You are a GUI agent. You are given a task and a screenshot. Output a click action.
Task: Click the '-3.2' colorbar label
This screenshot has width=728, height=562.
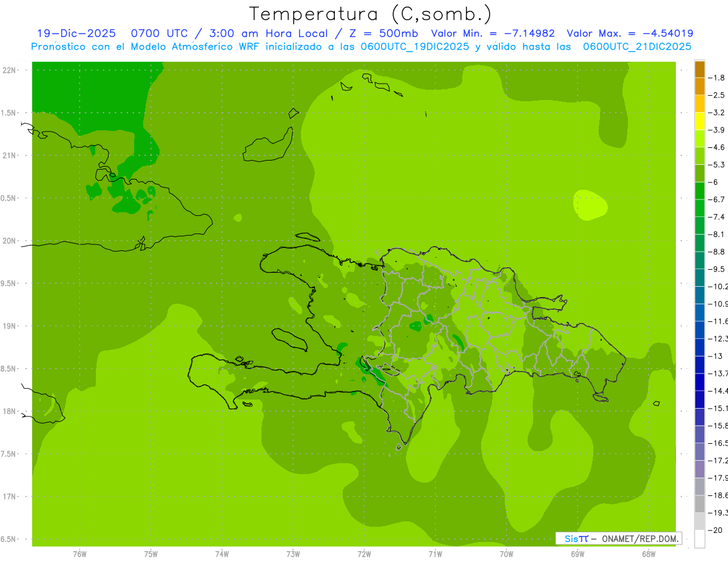(718, 113)
